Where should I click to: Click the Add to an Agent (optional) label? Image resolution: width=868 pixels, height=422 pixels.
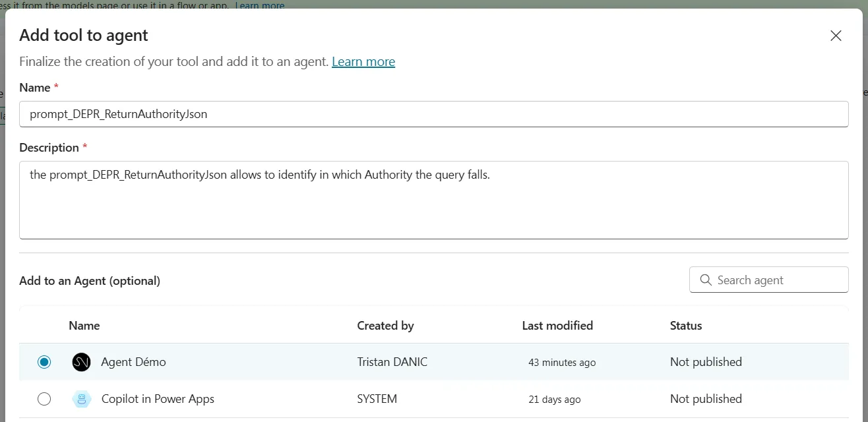pyautogui.click(x=90, y=280)
